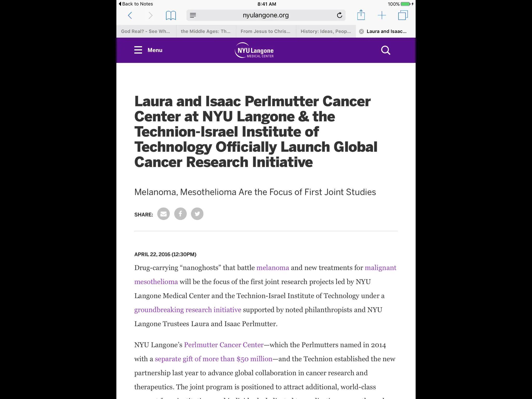The height and width of the screenshot is (399, 532).
Task: Open the share sheet icon
Action: [x=361, y=15]
